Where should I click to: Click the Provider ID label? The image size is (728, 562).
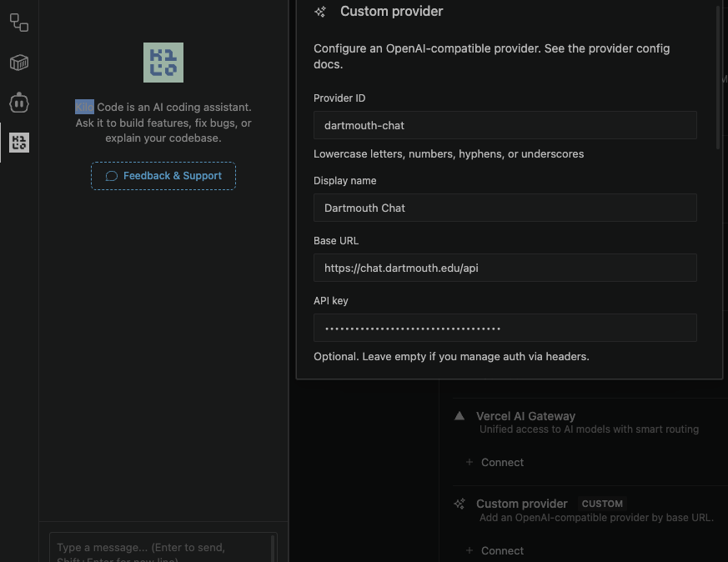coord(339,98)
